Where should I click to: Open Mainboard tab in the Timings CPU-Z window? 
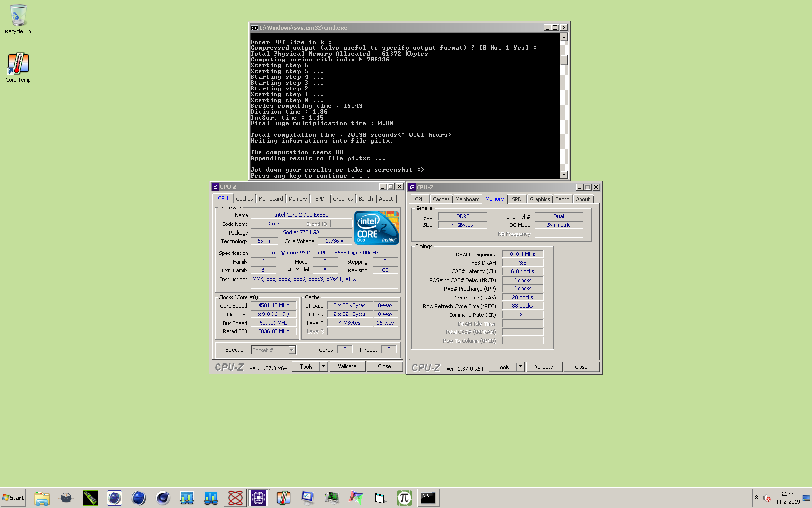tap(467, 199)
